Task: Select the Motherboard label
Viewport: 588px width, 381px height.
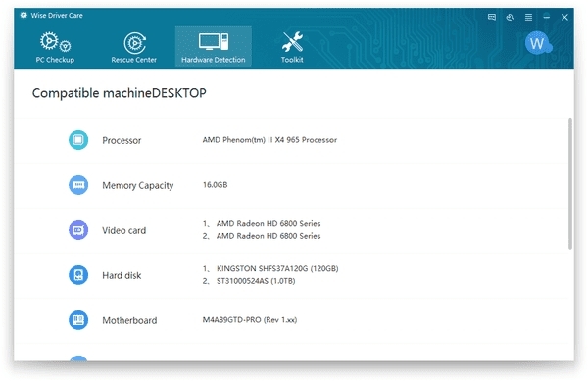Action: (x=129, y=320)
